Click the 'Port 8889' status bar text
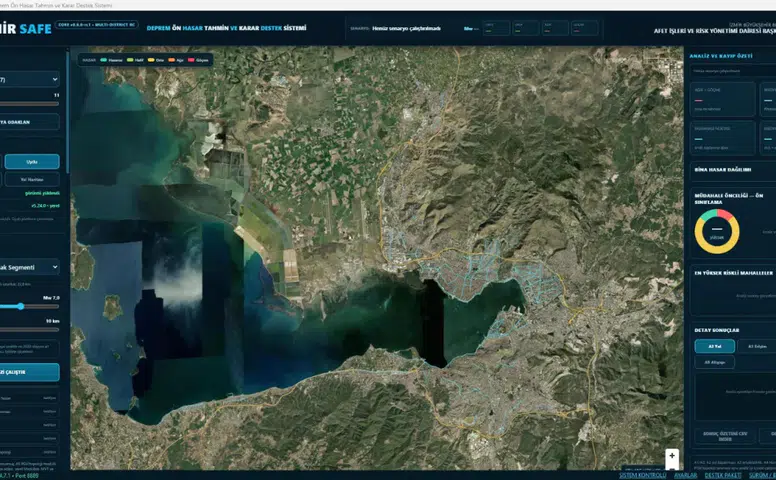This screenshot has width=776, height=480. pyautogui.click(x=27, y=476)
